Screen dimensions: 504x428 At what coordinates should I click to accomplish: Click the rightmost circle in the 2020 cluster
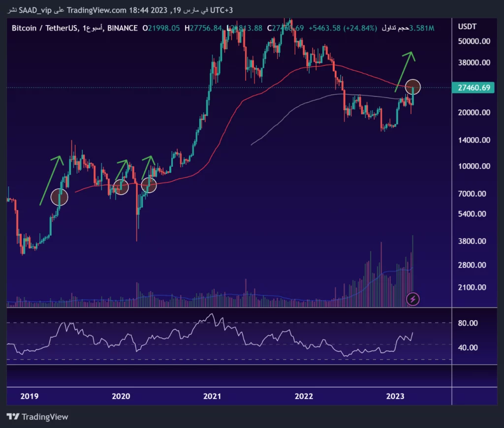pos(149,185)
